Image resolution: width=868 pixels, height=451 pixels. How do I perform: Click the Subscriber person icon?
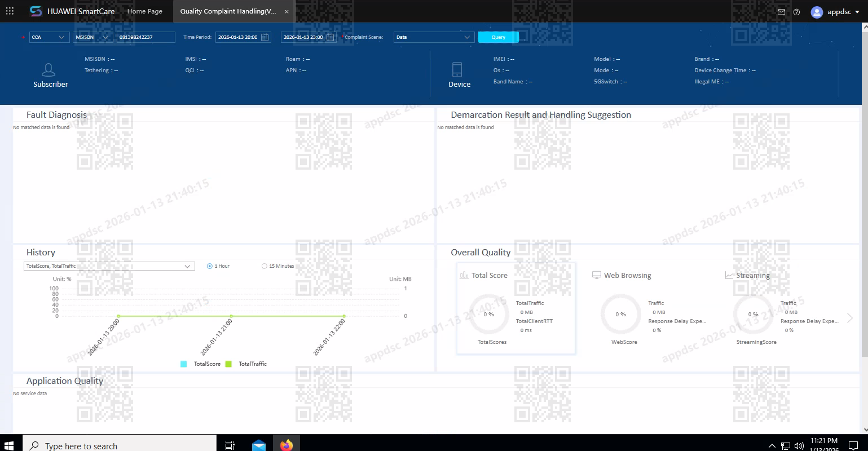click(49, 70)
